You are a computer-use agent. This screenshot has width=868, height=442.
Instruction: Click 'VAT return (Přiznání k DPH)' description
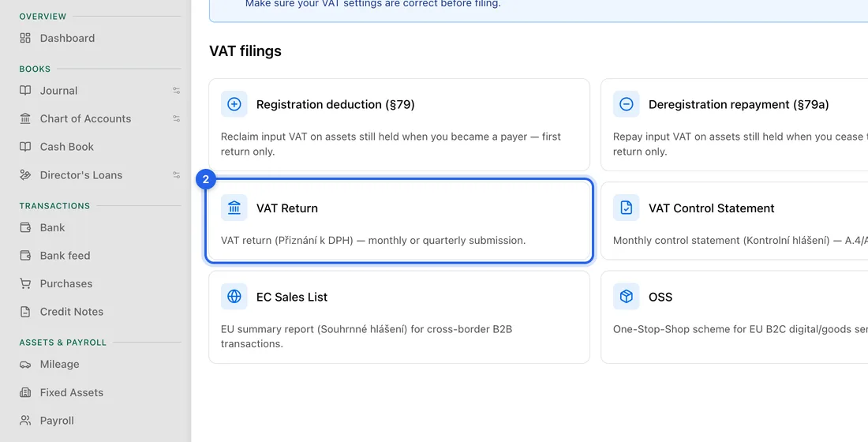pyautogui.click(x=373, y=241)
